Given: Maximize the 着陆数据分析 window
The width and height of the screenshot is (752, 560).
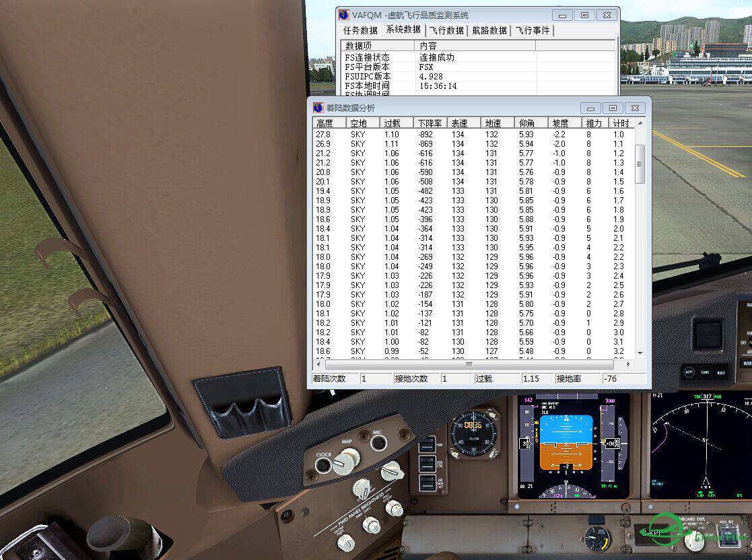Looking at the screenshot, I should (x=612, y=108).
